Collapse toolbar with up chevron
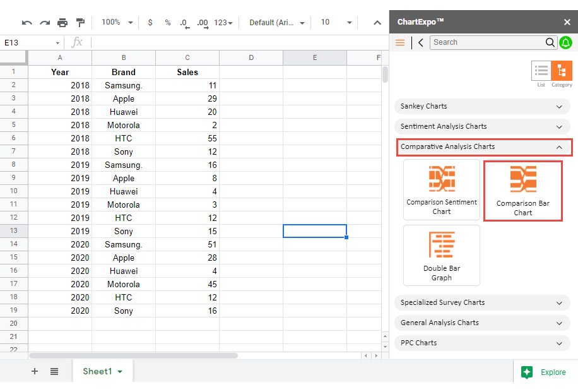The image size is (578, 392). (377, 23)
